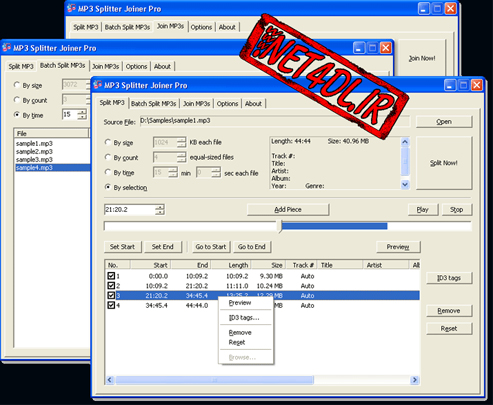Uncheck piece number 1 checkbox
Image resolution: width=493 pixels, height=405 pixels.
point(111,276)
